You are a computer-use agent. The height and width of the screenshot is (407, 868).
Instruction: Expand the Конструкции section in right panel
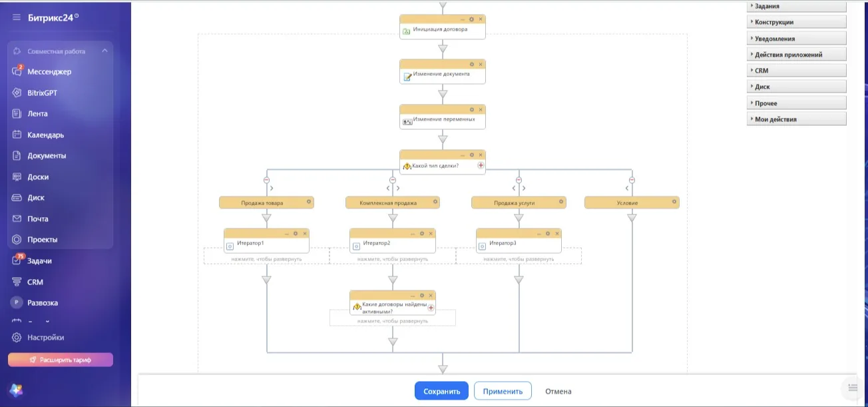click(797, 22)
